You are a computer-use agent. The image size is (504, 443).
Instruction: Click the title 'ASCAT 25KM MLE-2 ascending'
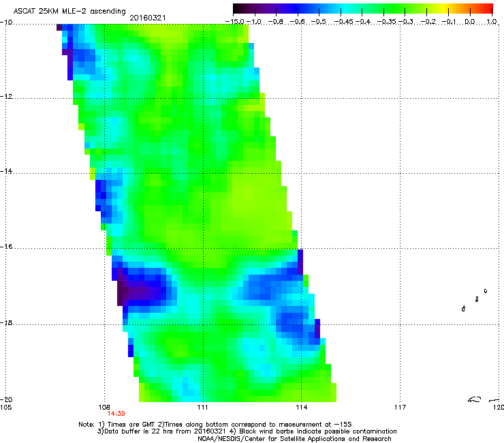pyautogui.click(x=69, y=12)
